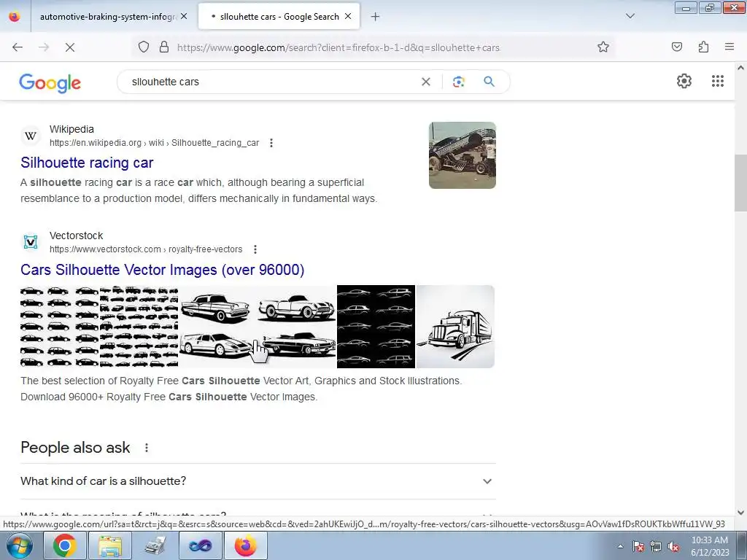This screenshot has height=560, width=747.
Task: Click inside the Google search query field
Action: [x=271, y=82]
